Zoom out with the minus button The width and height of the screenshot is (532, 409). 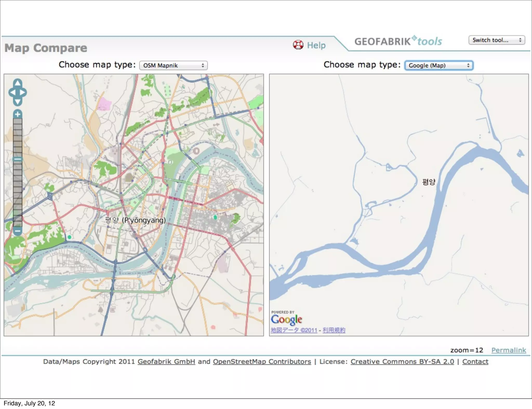pos(17,231)
